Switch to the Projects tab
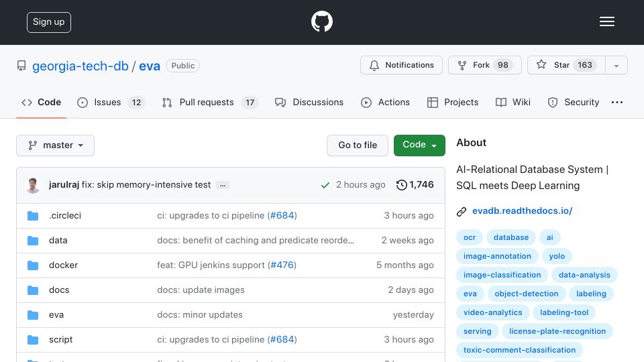 453,102
